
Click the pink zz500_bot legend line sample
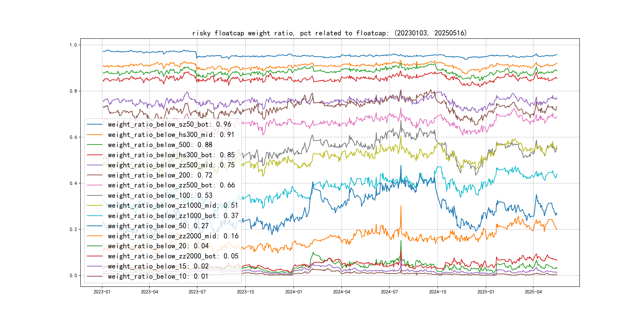coord(94,185)
